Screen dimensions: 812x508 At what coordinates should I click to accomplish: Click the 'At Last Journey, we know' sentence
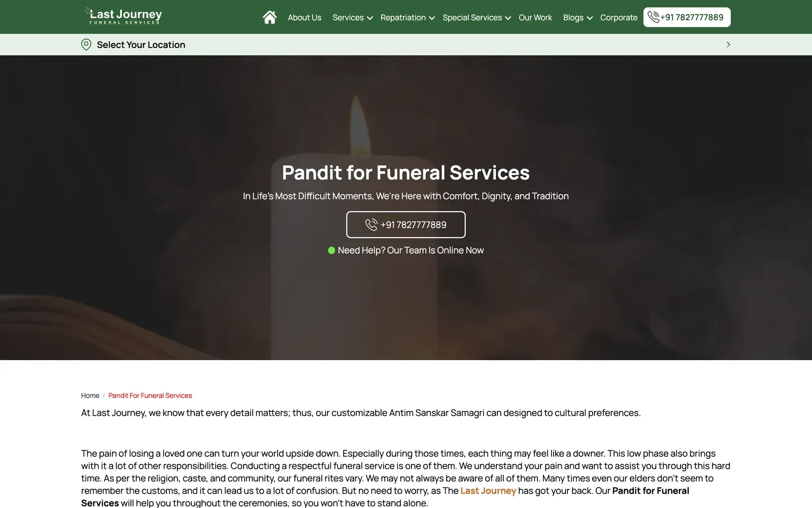coord(361,413)
